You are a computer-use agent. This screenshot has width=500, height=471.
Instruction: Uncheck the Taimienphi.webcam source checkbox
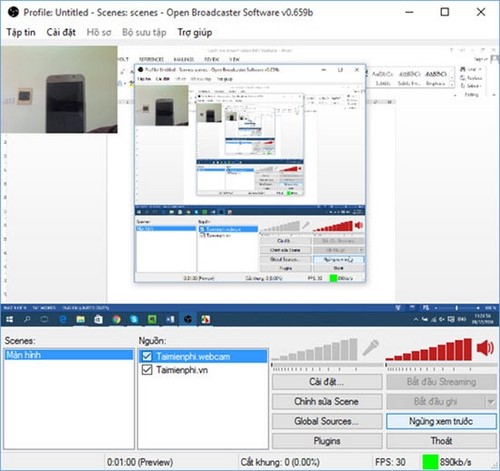pyautogui.click(x=147, y=356)
